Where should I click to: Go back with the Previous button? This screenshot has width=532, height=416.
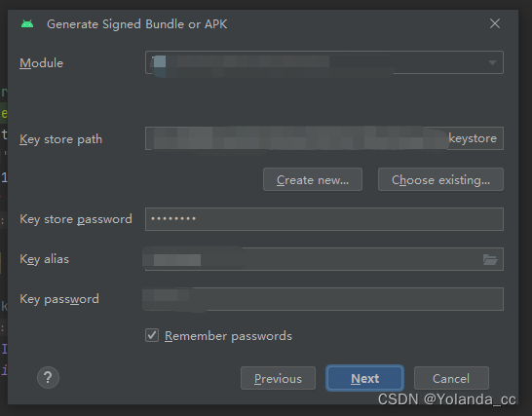278,378
